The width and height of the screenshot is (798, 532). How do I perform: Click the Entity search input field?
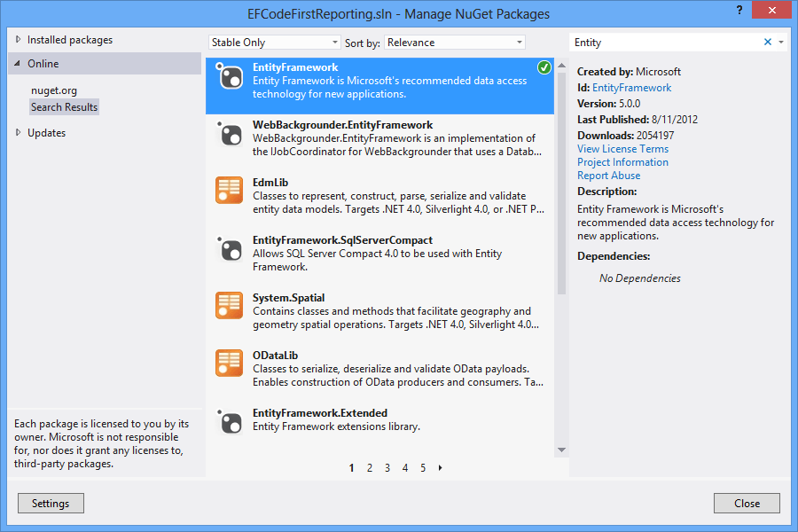(667, 43)
